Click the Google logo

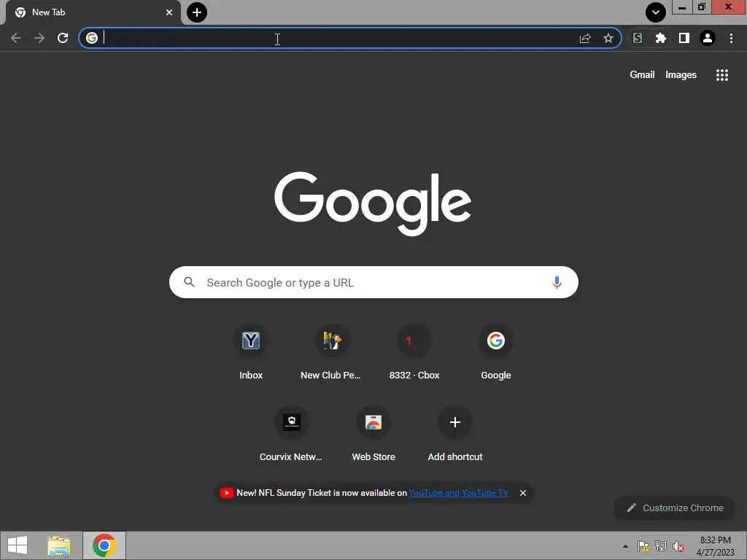click(373, 203)
